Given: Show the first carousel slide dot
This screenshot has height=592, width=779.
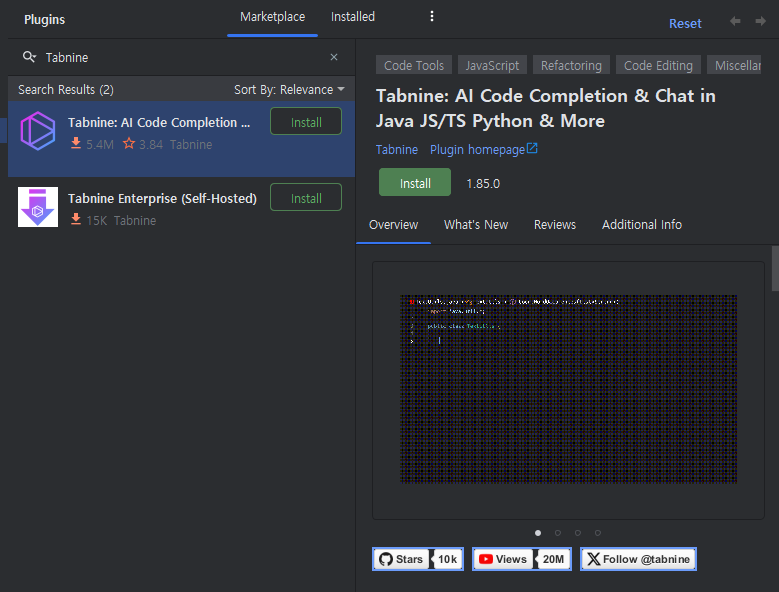Looking at the screenshot, I should (x=538, y=533).
